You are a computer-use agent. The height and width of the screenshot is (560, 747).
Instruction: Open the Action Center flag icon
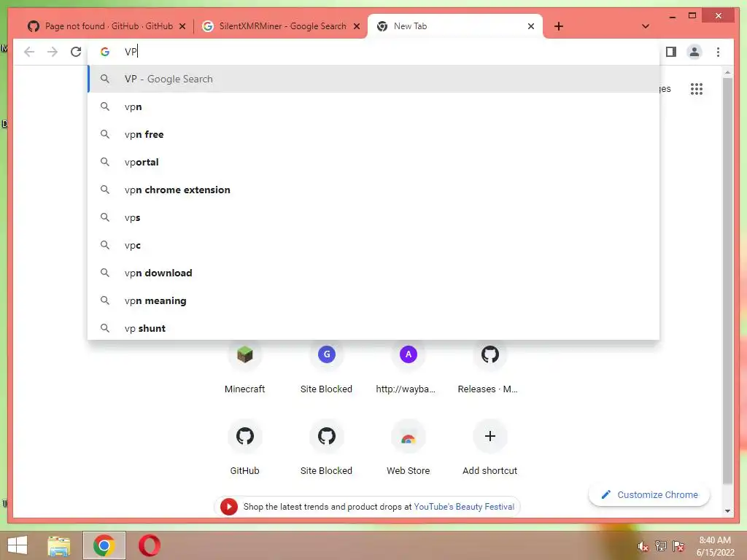678,546
